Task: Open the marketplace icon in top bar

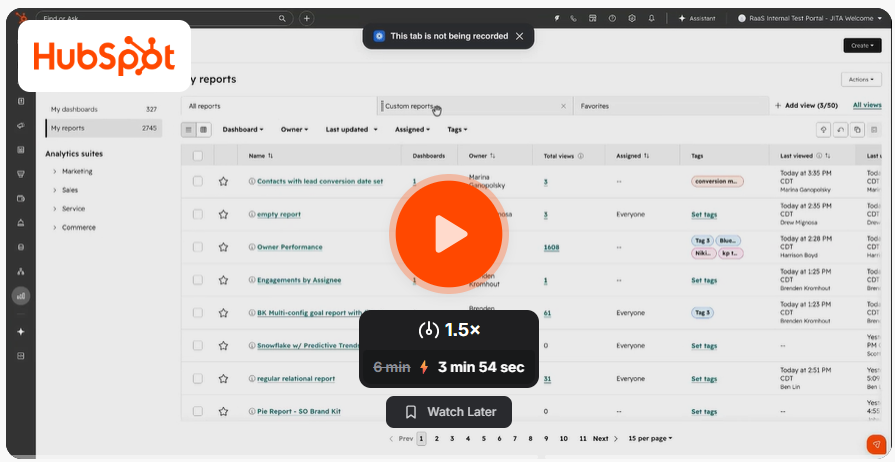Action: tap(592, 18)
